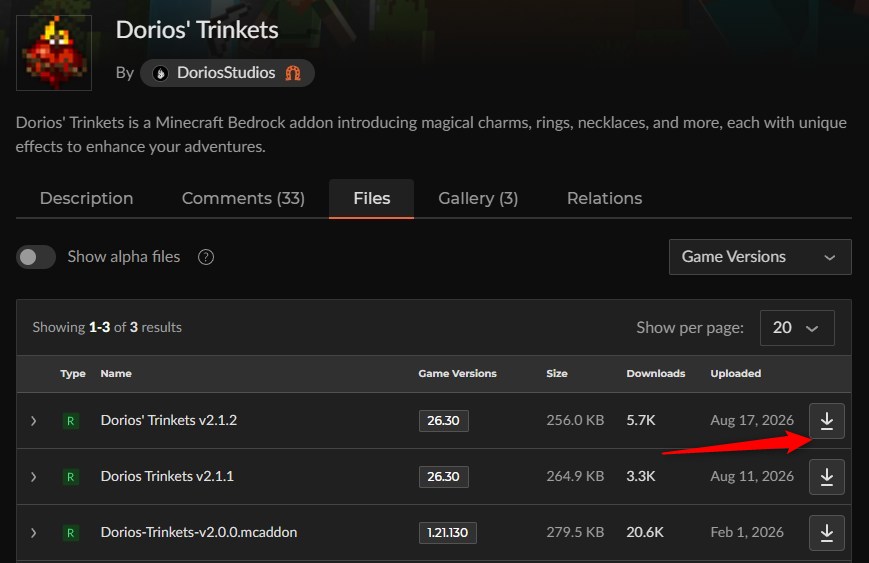
Task: Click the Show alpha files label
Action: click(124, 257)
